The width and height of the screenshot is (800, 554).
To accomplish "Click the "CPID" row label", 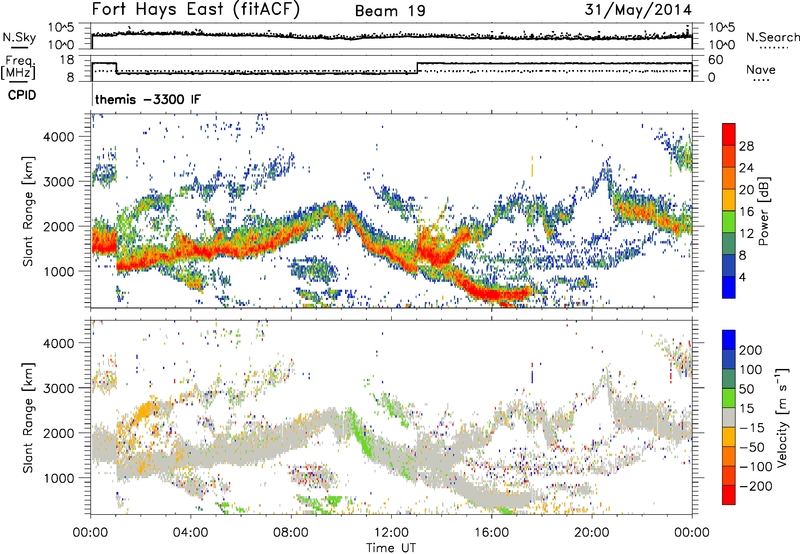I will click(x=22, y=95).
